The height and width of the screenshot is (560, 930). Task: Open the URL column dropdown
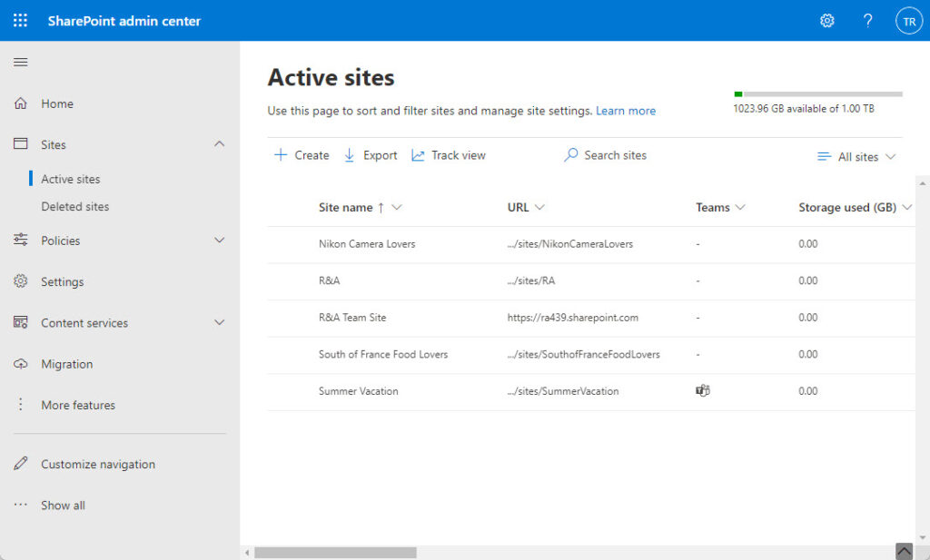click(x=539, y=208)
